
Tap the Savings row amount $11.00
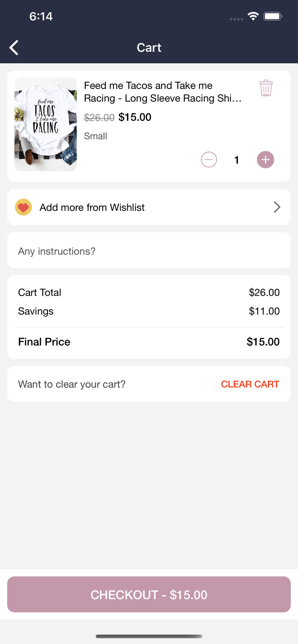click(264, 311)
